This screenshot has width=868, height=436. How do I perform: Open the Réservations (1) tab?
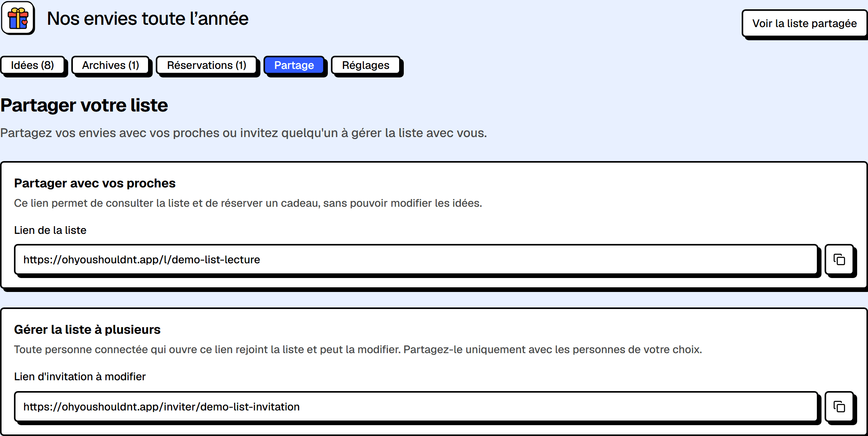[x=207, y=65]
